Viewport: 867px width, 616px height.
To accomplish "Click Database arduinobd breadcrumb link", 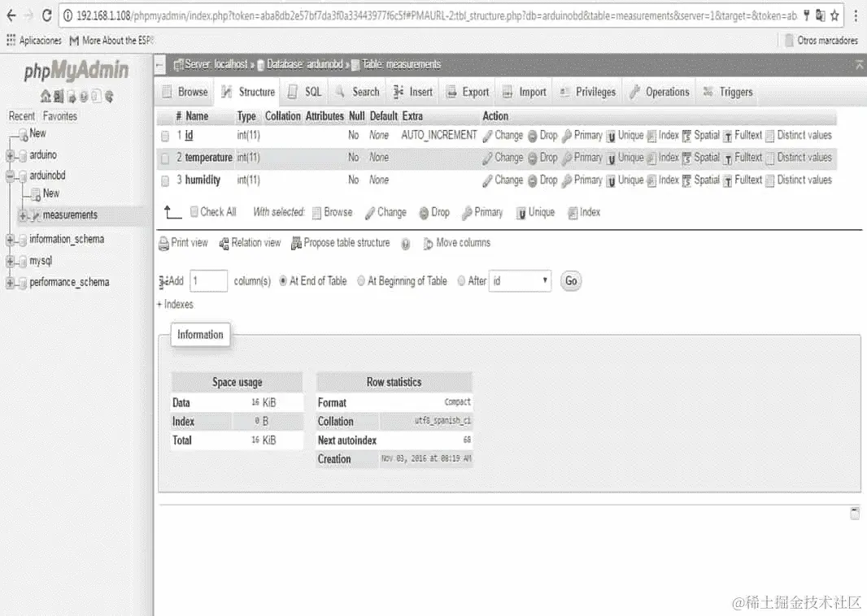I will click(x=305, y=65).
